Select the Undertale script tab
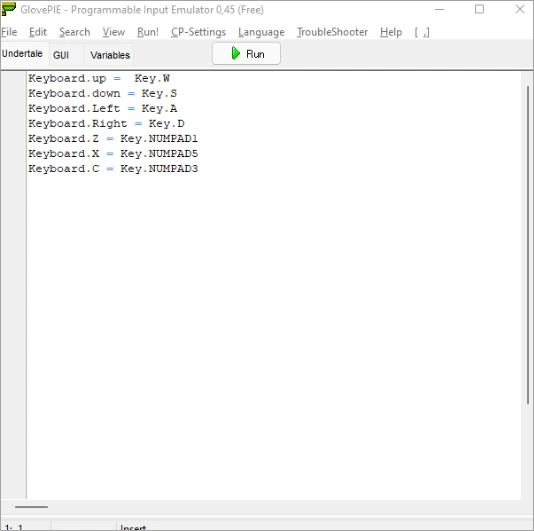534x531 pixels. click(22, 54)
